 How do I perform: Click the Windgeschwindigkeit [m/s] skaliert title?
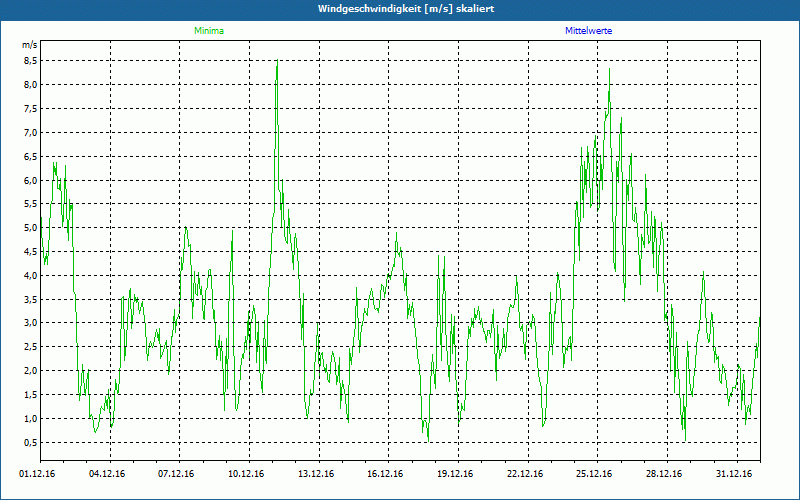406,9
